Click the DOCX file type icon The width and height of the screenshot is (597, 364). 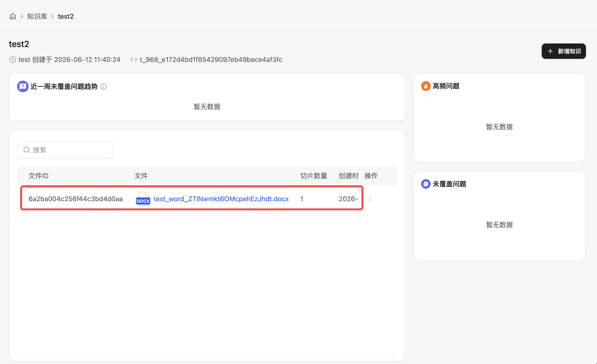pos(143,199)
